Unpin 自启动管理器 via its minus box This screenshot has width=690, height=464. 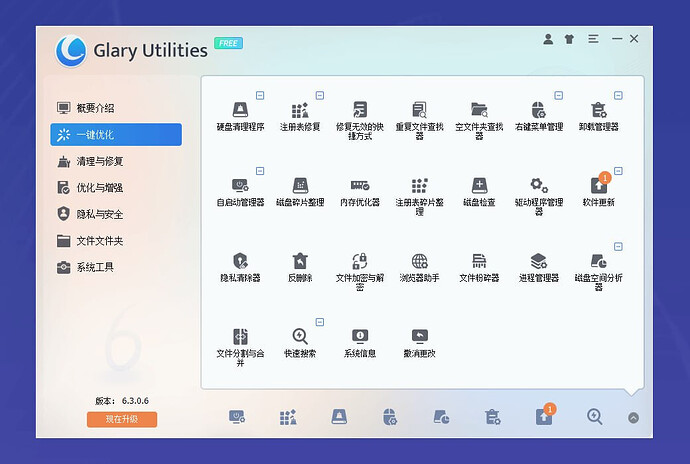pyautogui.click(x=260, y=171)
